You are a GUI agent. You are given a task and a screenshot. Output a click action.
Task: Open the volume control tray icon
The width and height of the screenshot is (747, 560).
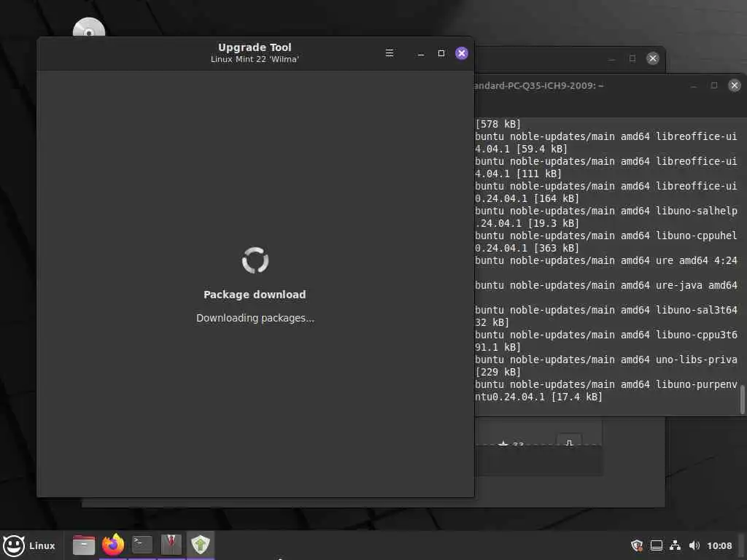[694, 545]
